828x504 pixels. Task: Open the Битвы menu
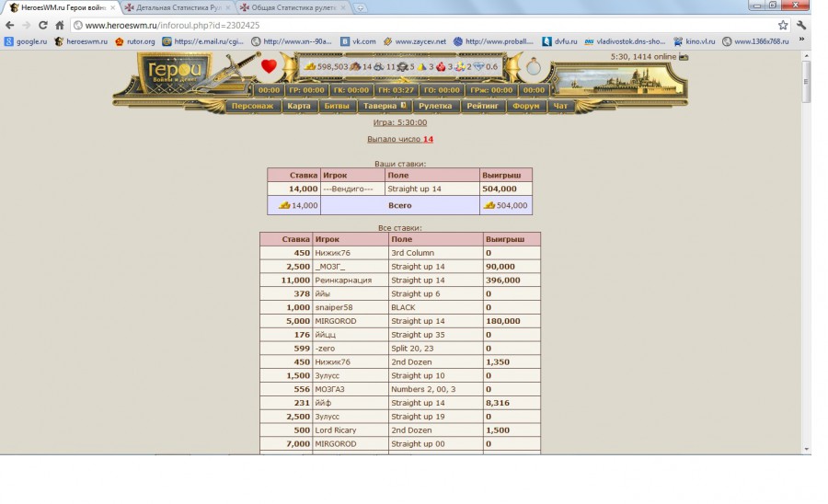pyautogui.click(x=337, y=106)
